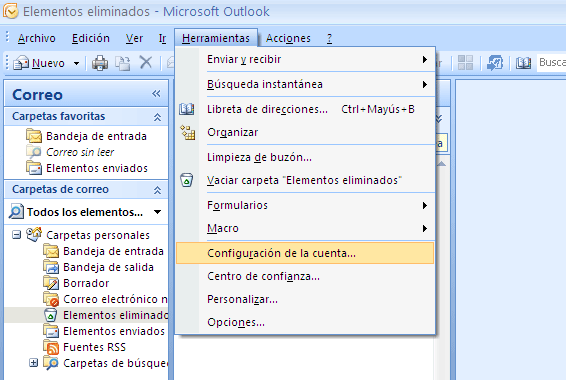Minimize the Correo navigation pane chevron

156,94
